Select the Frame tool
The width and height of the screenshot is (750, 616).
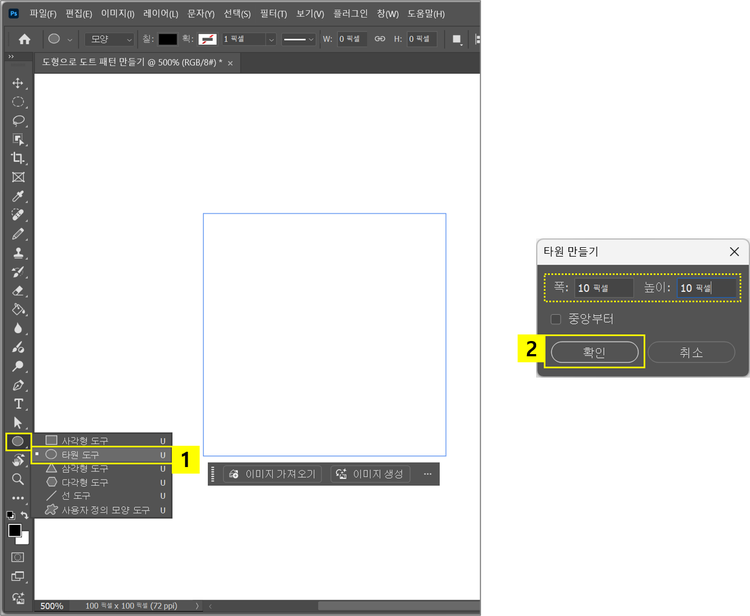18,177
